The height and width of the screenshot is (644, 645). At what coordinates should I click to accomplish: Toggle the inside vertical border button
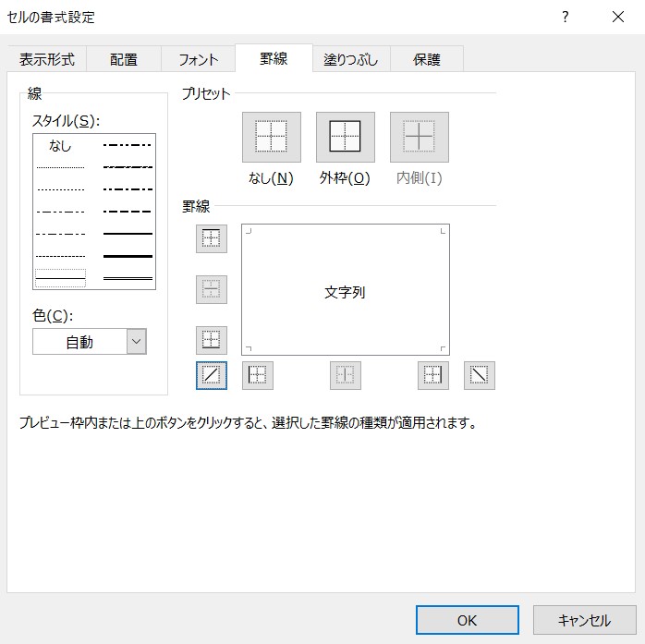346,375
